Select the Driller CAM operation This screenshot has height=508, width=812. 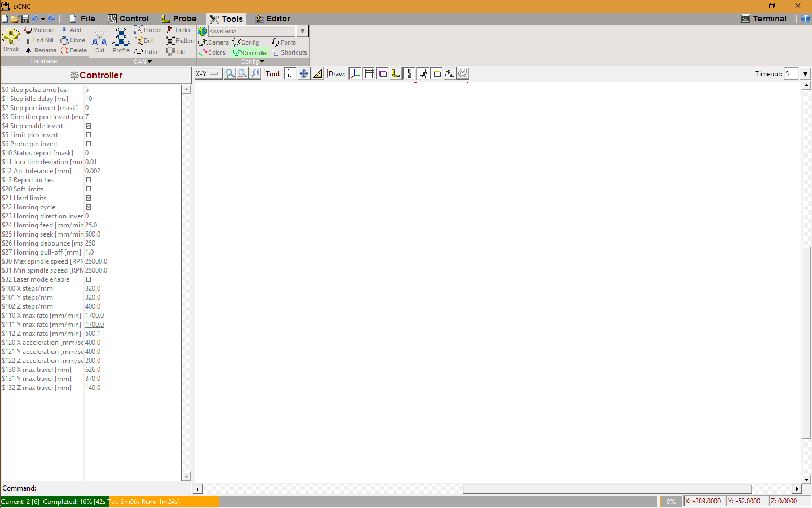point(179,30)
